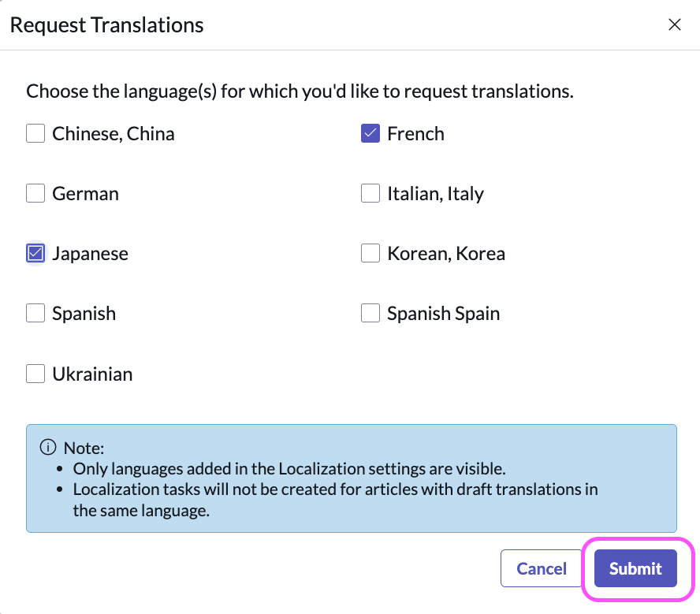Viewport: 700px width, 614px height.
Task: Check the Ukrainian language option
Action: point(35,374)
